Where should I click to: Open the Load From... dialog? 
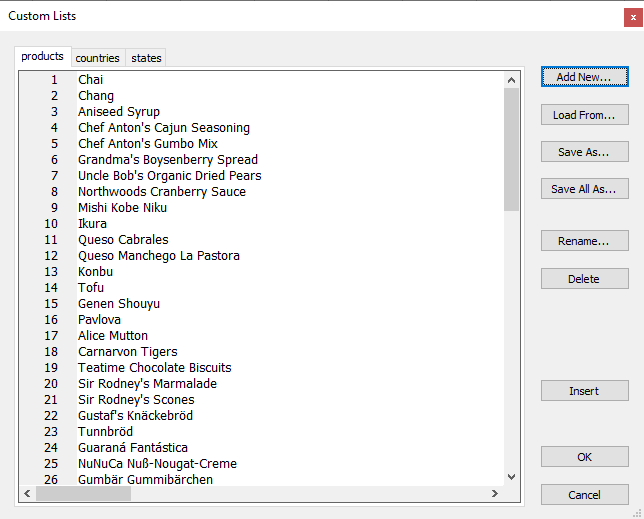point(584,115)
